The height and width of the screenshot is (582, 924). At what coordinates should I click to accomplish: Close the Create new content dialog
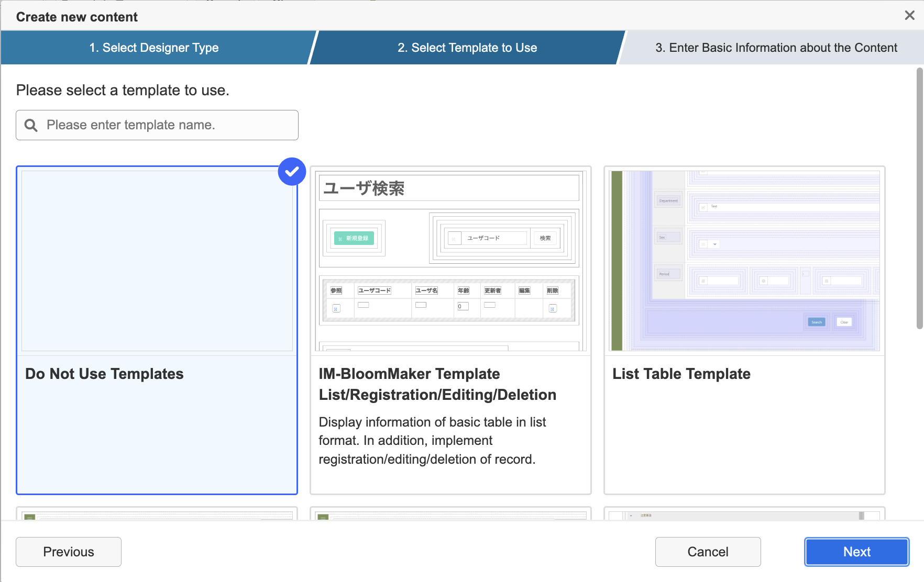tap(909, 16)
